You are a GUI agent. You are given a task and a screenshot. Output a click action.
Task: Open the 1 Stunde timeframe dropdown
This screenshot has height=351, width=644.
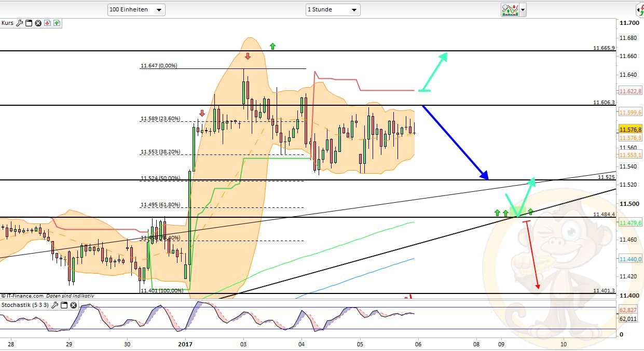tap(333, 9)
